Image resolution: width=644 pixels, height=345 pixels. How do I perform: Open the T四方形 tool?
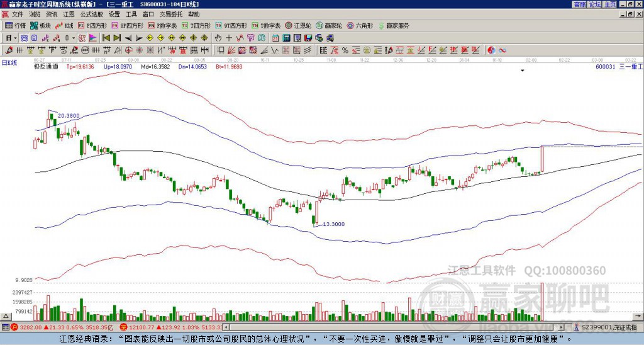click(196, 25)
